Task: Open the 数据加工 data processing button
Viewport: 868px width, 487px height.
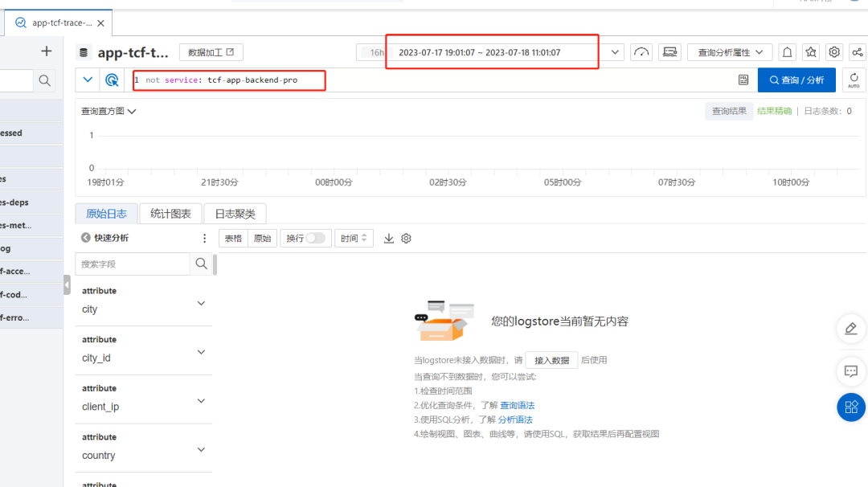Action: pyautogui.click(x=211, y=52)
